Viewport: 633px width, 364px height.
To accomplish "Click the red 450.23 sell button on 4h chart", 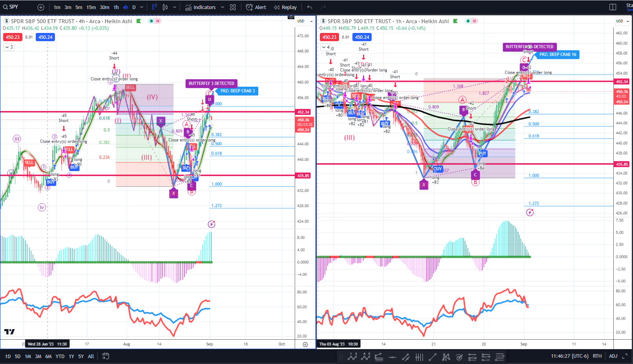I will [x=13, y=37].
